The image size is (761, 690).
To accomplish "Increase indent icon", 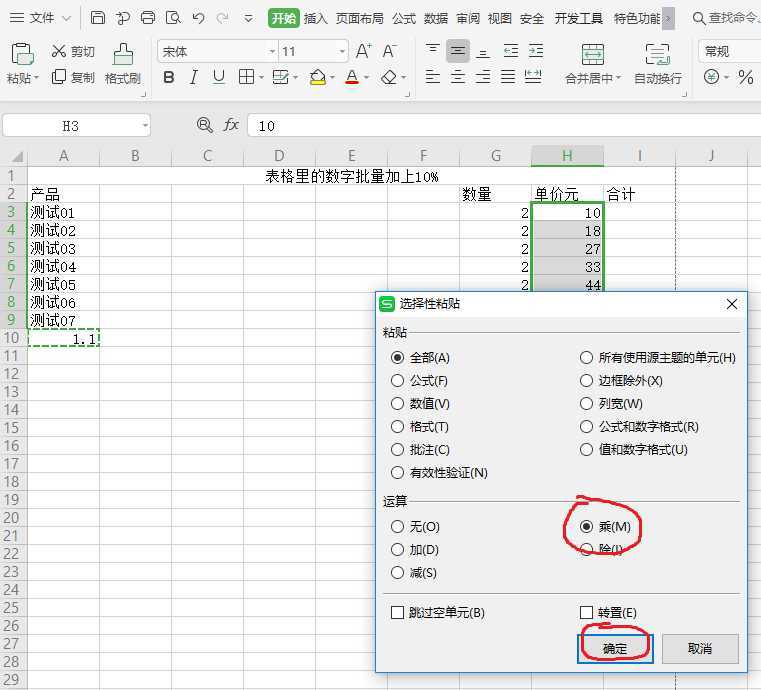I will tap(536, 50).
